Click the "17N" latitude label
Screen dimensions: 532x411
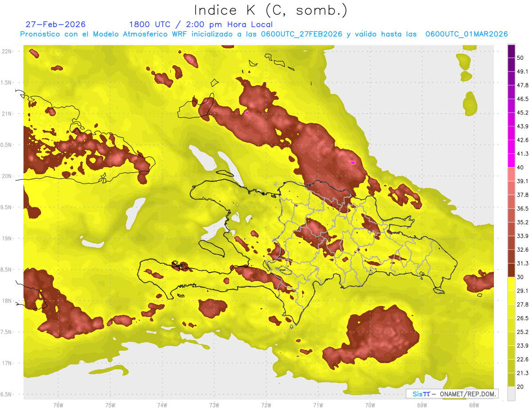pos(7,363)
